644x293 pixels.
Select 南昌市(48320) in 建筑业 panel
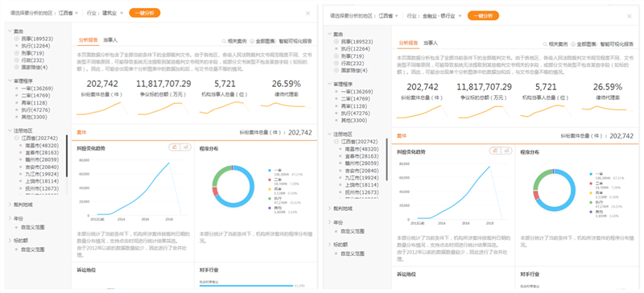click(x=42, y=145)
